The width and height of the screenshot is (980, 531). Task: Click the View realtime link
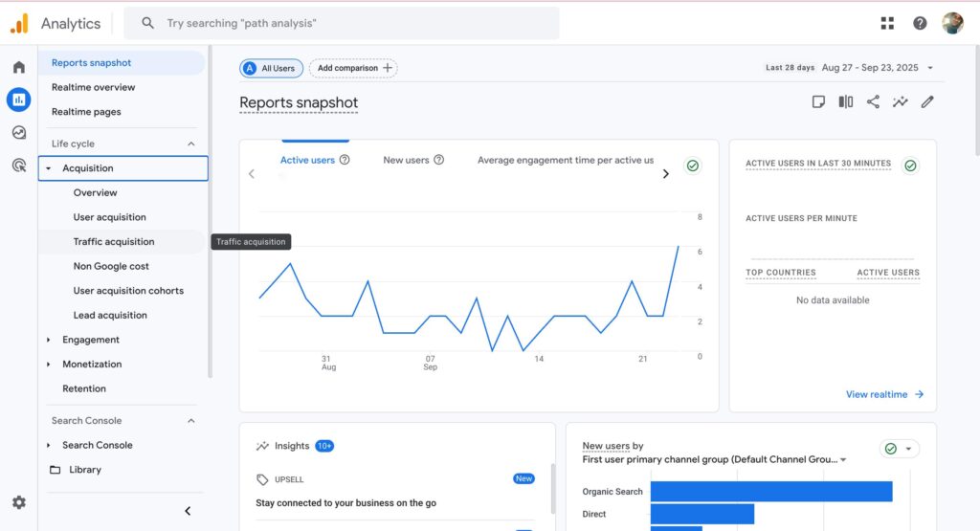(884, 394)
